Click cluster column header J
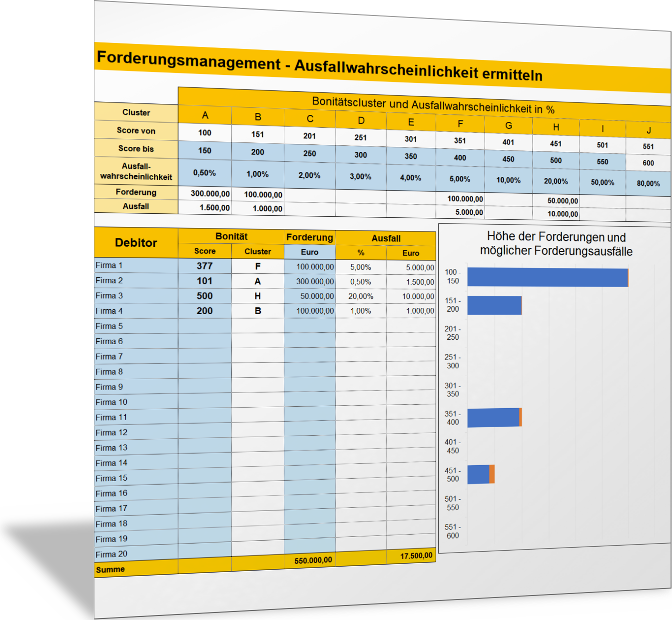672x620 pixels. [x=649, y=130]
